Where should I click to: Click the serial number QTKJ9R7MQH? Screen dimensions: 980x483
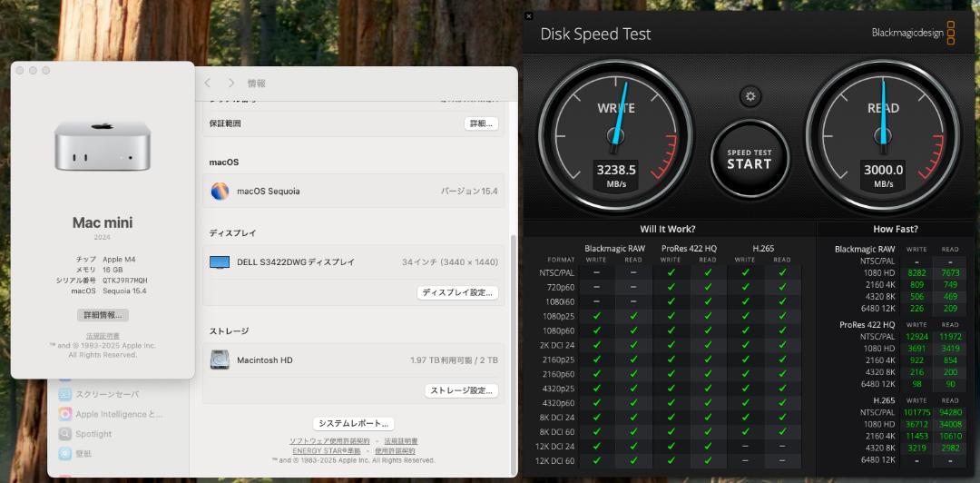pyautogui.click(x=125, y=281)
